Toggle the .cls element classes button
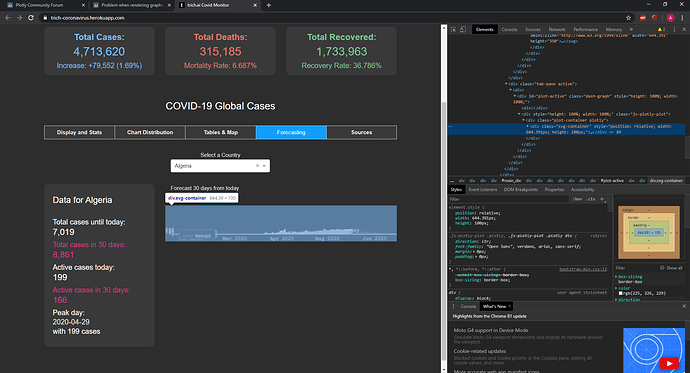This screenshot has width=690, height=373. point(591,199)
